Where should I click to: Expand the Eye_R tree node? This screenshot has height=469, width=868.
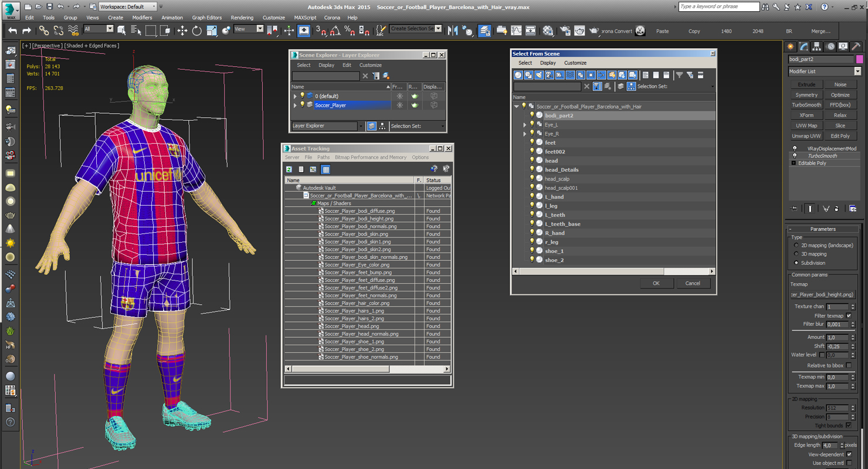(525, 134)
